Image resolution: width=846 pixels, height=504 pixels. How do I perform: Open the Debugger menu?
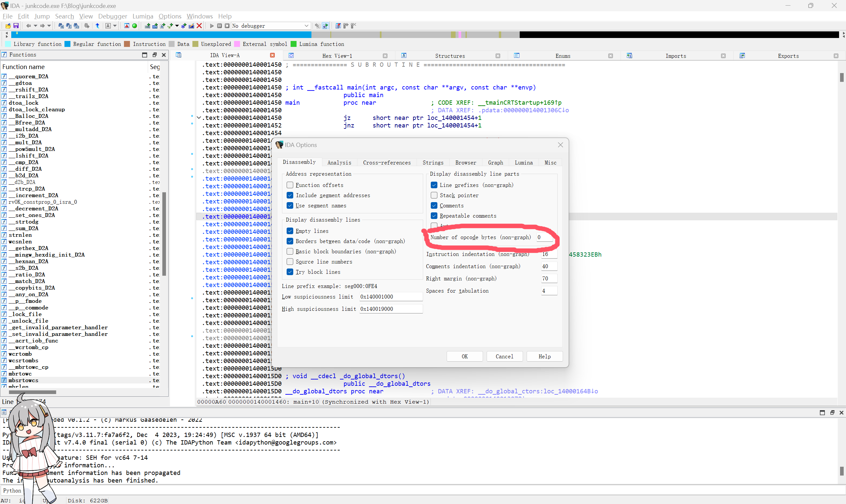point(112,16)
